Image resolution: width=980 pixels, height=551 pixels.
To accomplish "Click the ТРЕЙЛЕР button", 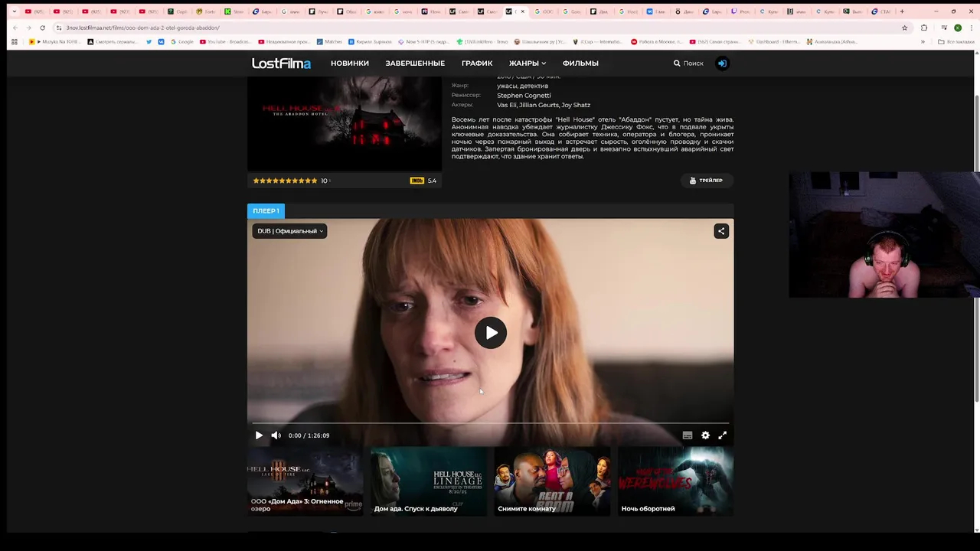I will tap(707, 181).
